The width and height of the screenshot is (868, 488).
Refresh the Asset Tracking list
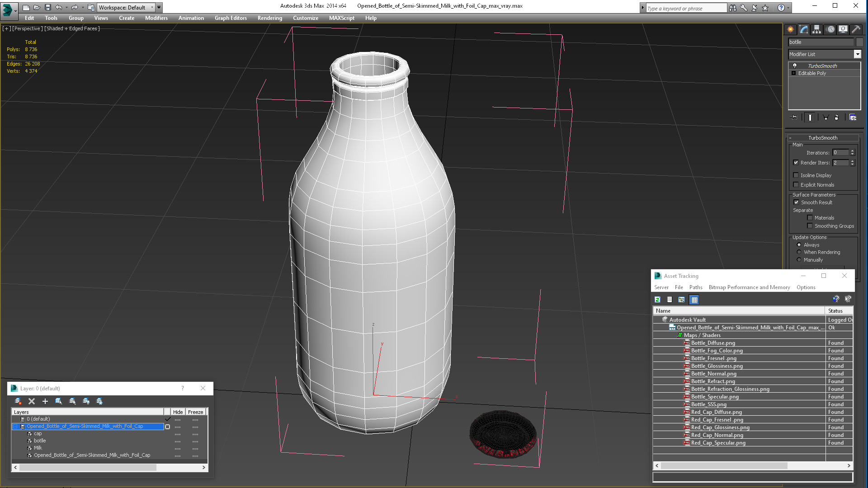coord(657,300)
